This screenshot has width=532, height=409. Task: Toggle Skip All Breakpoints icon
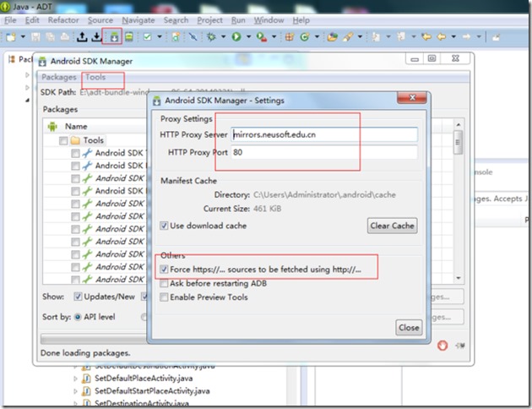click(193, 36)
